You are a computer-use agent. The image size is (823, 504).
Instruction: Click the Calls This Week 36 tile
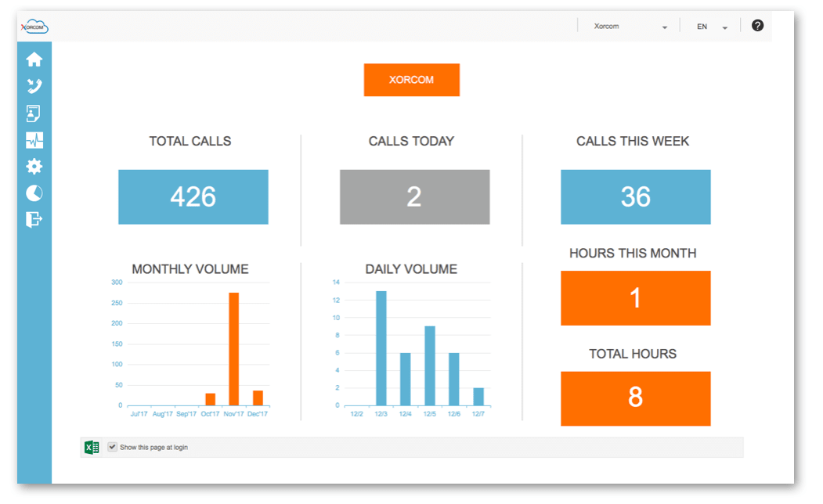click(636, 196)
